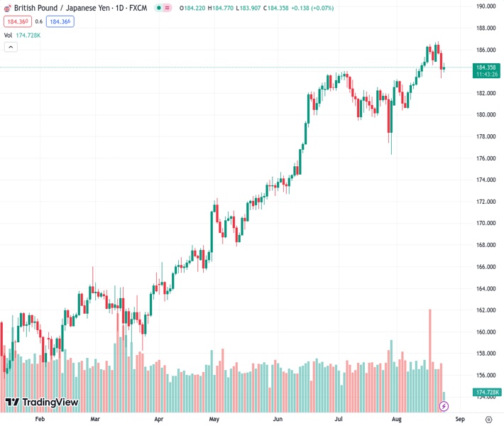Click the pink approximate-data indicator icon
This screenshot has height=426, width=504.
(x=169, y=8)
